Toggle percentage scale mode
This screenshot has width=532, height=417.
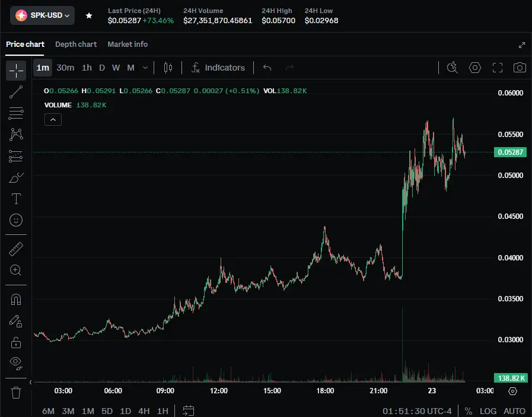[x=469, y=411]
